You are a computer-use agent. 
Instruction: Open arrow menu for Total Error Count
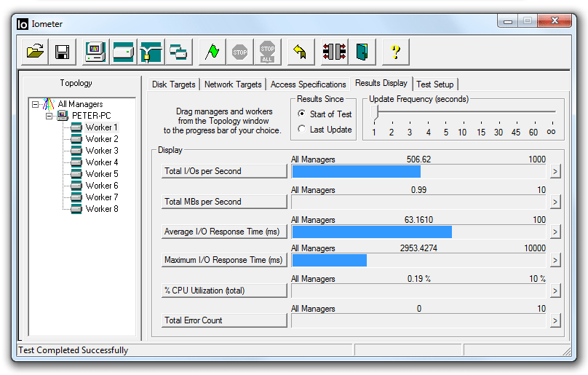tap(555, 320)
